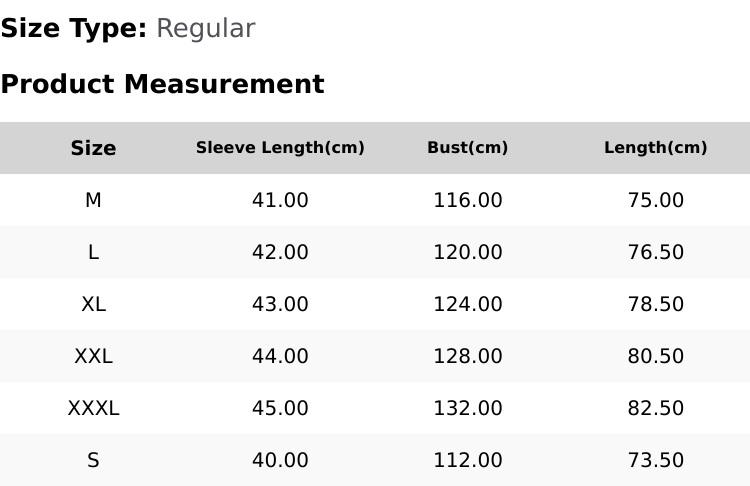Click the 124.00 bust value for XL

(468, 304)
